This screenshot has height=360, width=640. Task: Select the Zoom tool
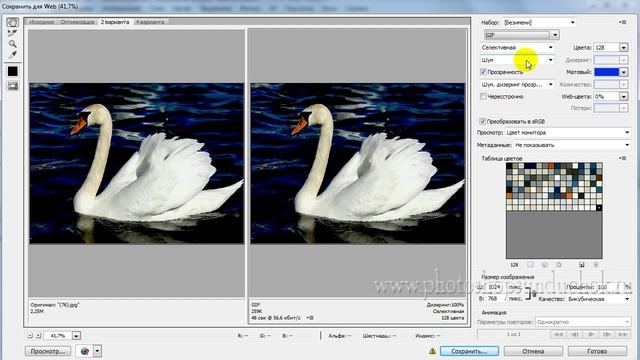point(13,44)
